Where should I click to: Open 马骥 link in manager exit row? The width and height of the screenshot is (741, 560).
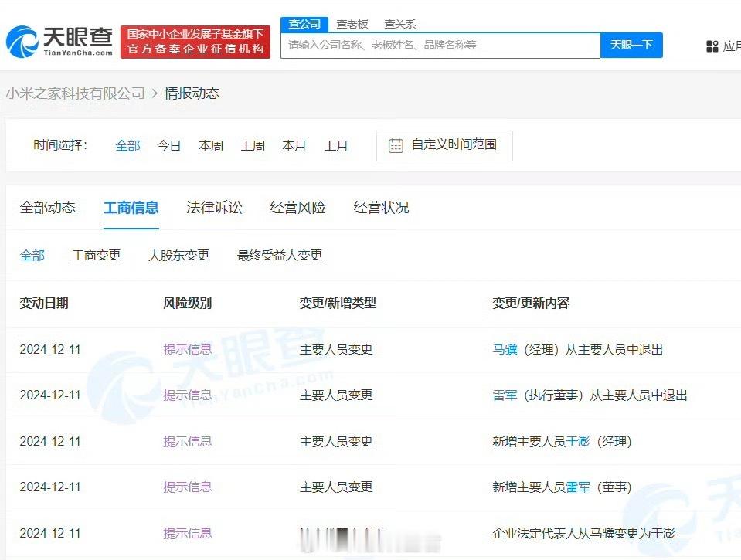505,349
